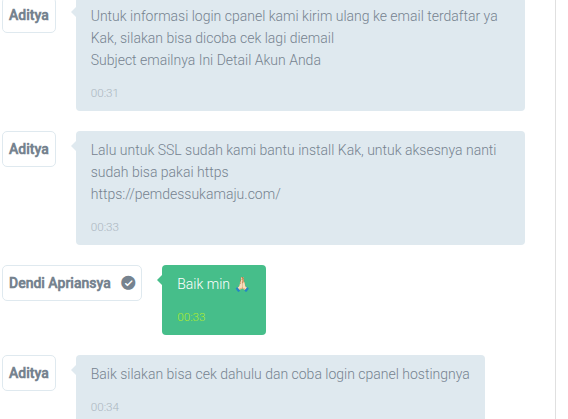Open the https://pemdessukamaju.com/ link
Image resolution: width=568 pixels, height=419 pixels.
(185, 194)
